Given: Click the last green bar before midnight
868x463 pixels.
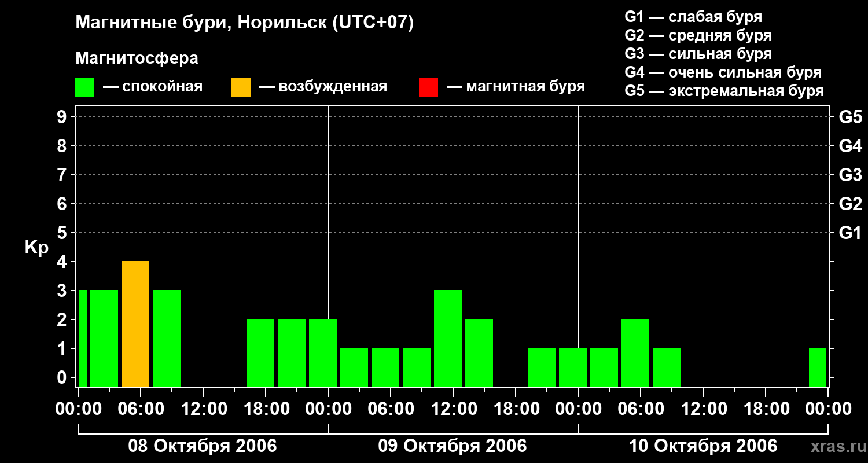Looking at the screenshot, I should 818,367.
